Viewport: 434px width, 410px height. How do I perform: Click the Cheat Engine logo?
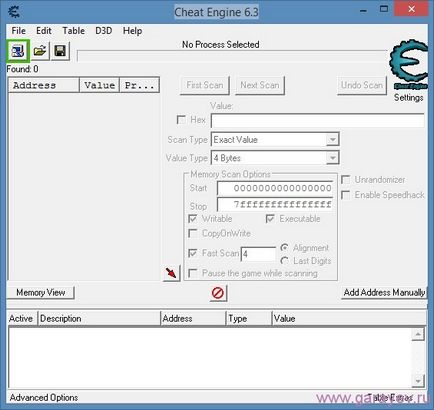(409, 65)
